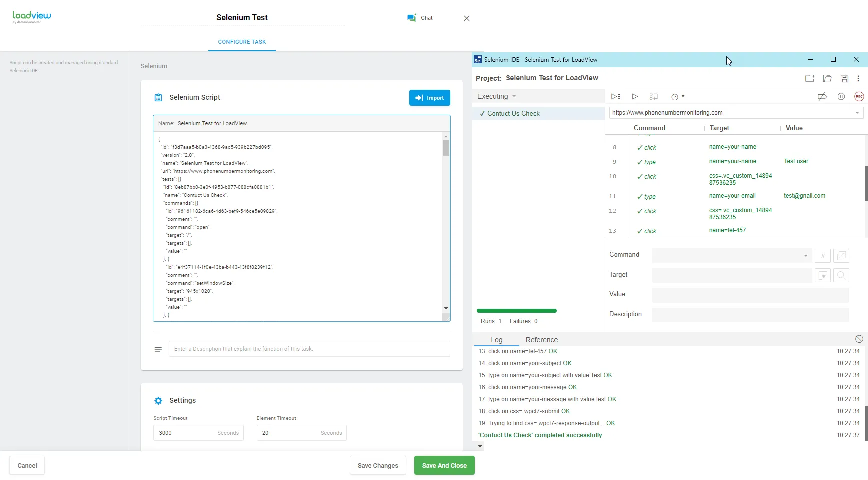Click the Settings gear icon
This screenshot has height=480, width=868.
click(x=158, y=401)
